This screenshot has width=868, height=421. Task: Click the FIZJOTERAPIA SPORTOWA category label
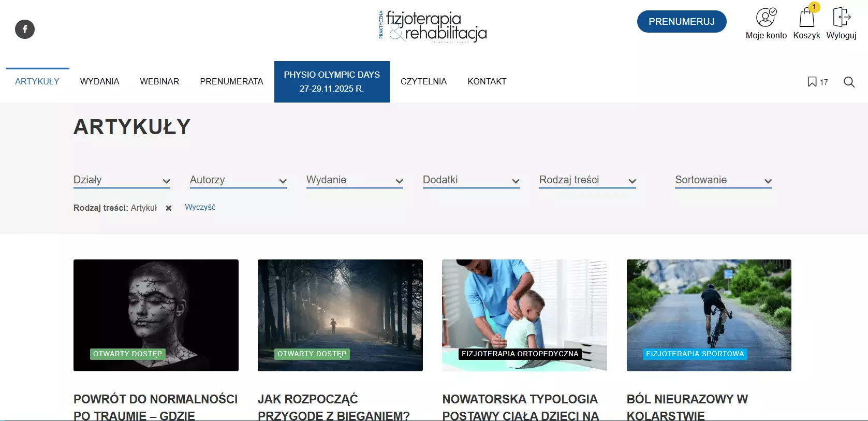click(x=695, y=354)
